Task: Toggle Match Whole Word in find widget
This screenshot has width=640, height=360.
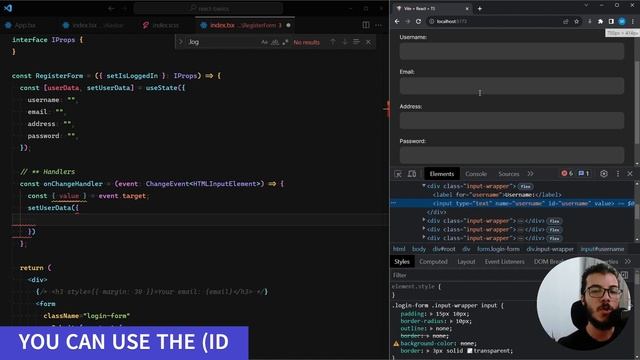Action: click(275, 42)
